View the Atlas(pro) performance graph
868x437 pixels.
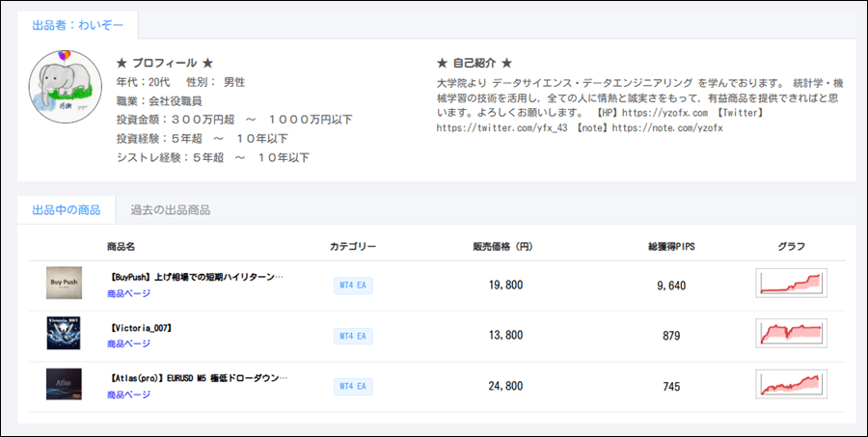[x=791, y=385]
